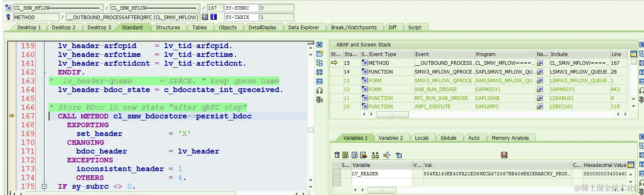Click the Hexadecimal Value column header
The image size is (644, 195).
pyautogui.click(x=605, y=165)
